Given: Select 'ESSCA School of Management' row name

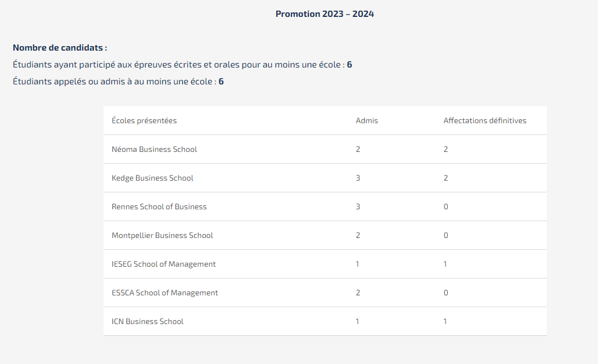Looking at the screenshot, I should point(165,293).
